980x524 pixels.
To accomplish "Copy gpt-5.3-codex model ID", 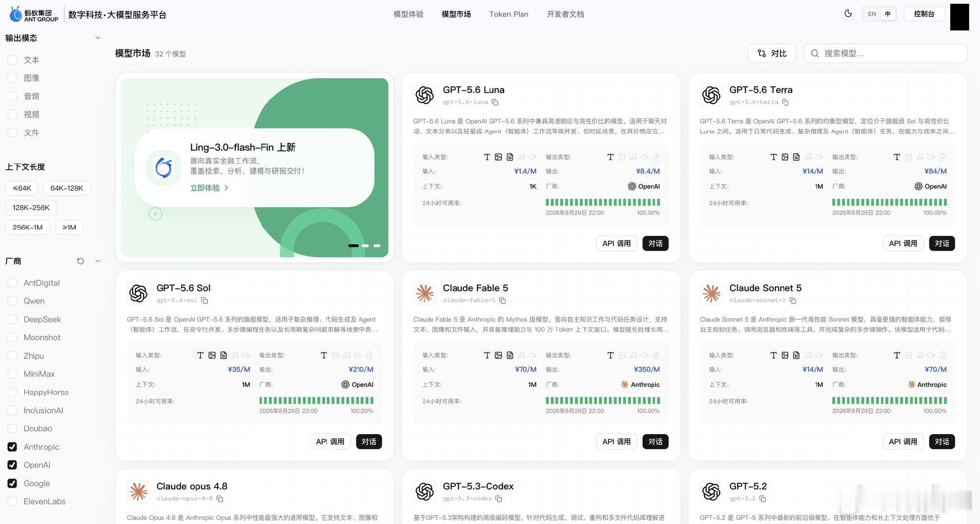I will tap(499, 499).
